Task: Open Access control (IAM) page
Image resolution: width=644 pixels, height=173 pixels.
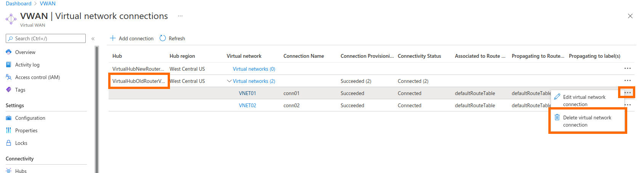Action: (37, 78)
